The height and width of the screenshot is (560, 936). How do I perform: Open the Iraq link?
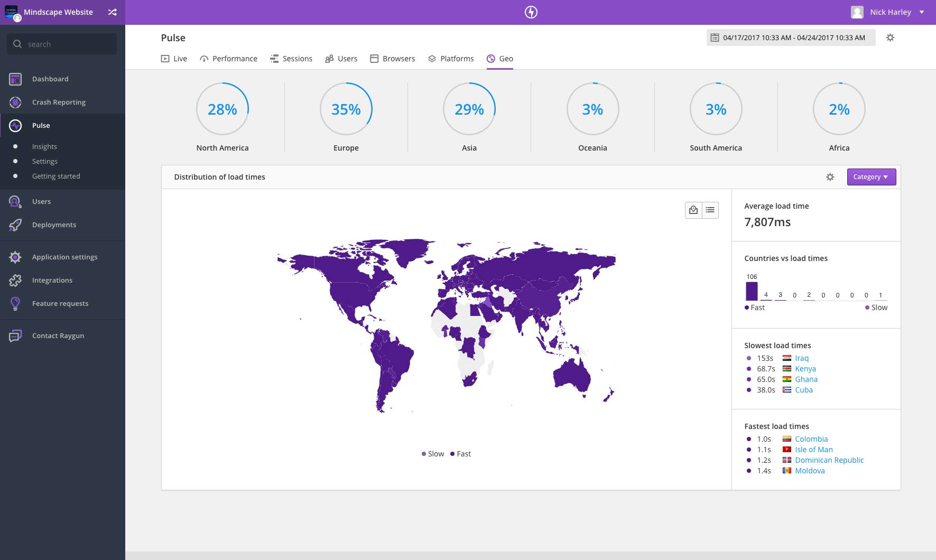(x=802, y=358)
